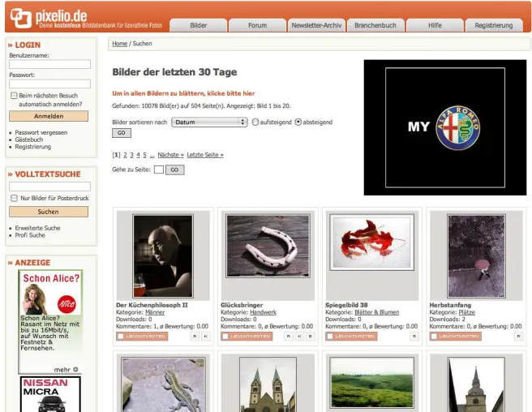Open the Männer category link

[x=155, y=312]
